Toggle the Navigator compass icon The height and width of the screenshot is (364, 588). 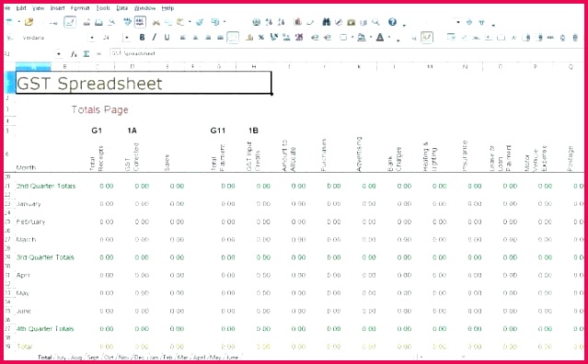click(339, 22)
